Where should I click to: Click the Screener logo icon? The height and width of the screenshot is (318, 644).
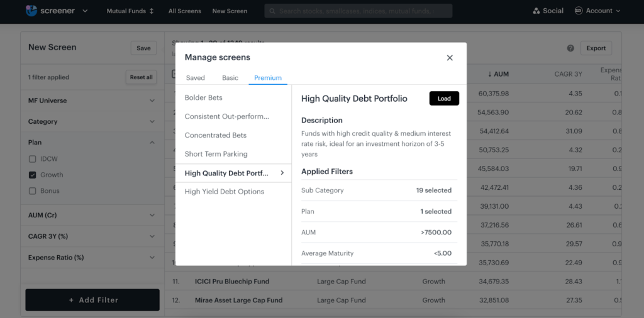coord(31,11)
